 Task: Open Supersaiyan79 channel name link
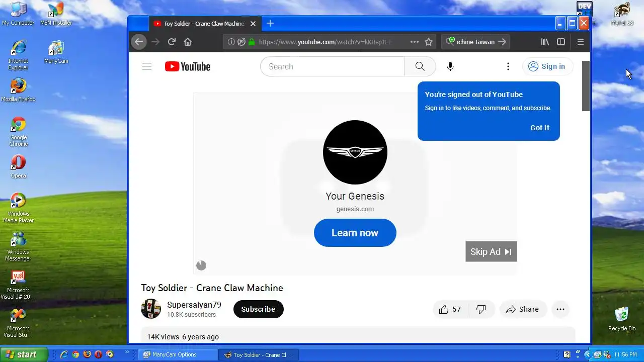click(194, 305)
